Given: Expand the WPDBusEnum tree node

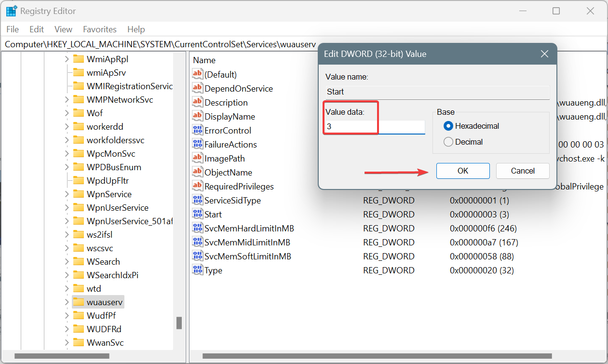Looking at the screenshot, I should 67,167.
